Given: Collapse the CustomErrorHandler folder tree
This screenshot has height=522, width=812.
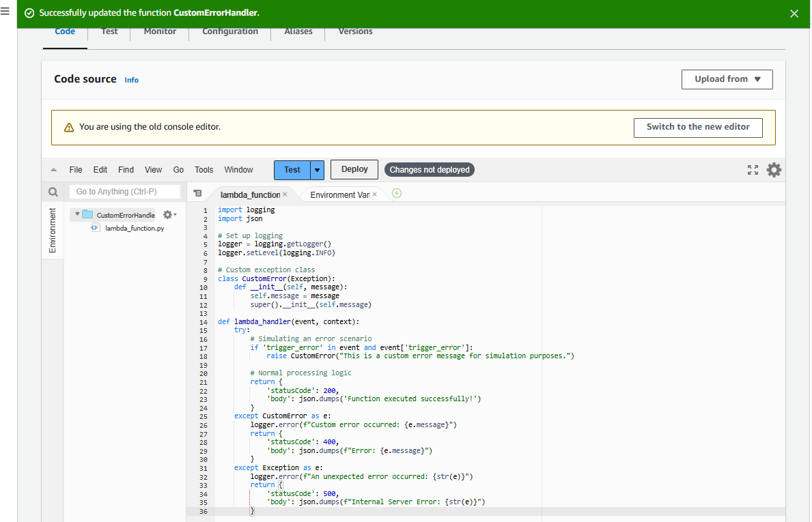Looking at the screenshot, I should click(77, 214).
